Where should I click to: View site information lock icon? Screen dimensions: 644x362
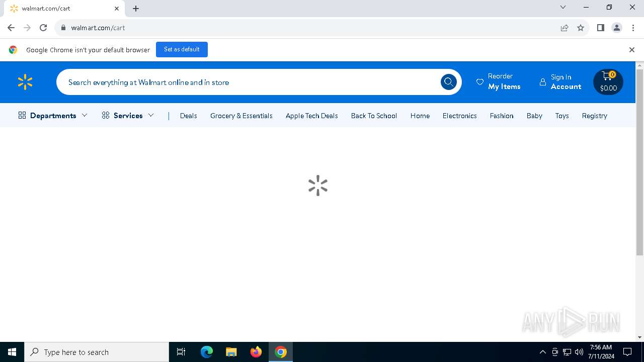pyautogui.click(x=63, y=28)
